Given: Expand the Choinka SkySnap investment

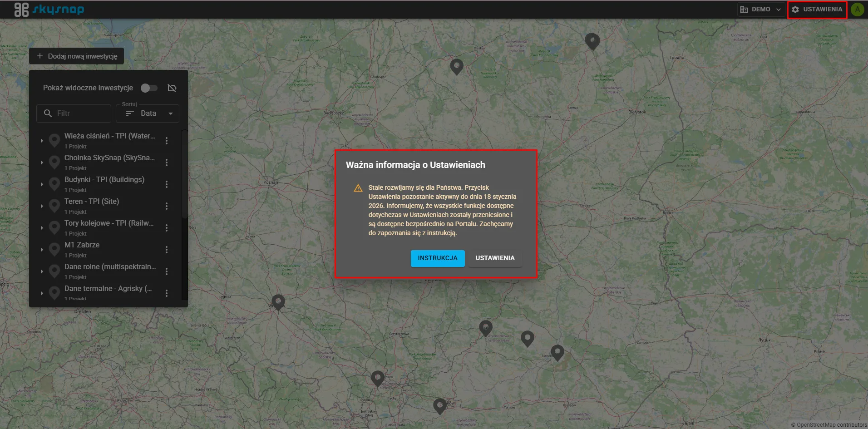Looking at the screenshot, I should [42, 163].
